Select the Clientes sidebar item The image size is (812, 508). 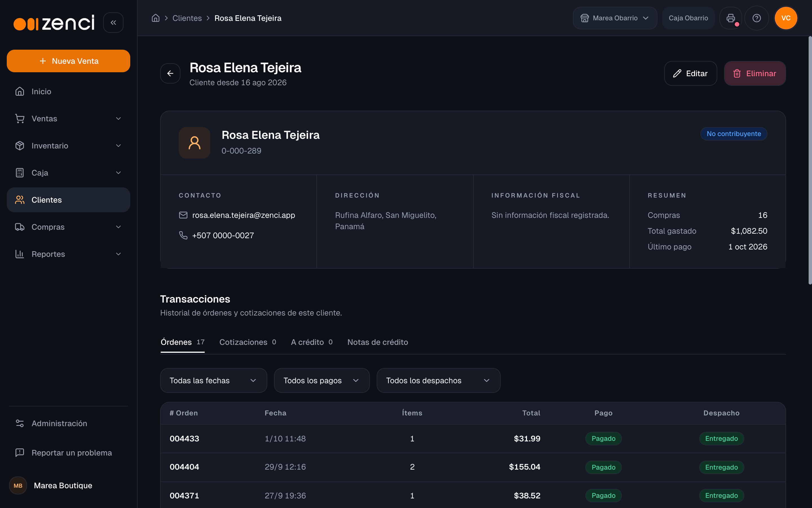69,200
